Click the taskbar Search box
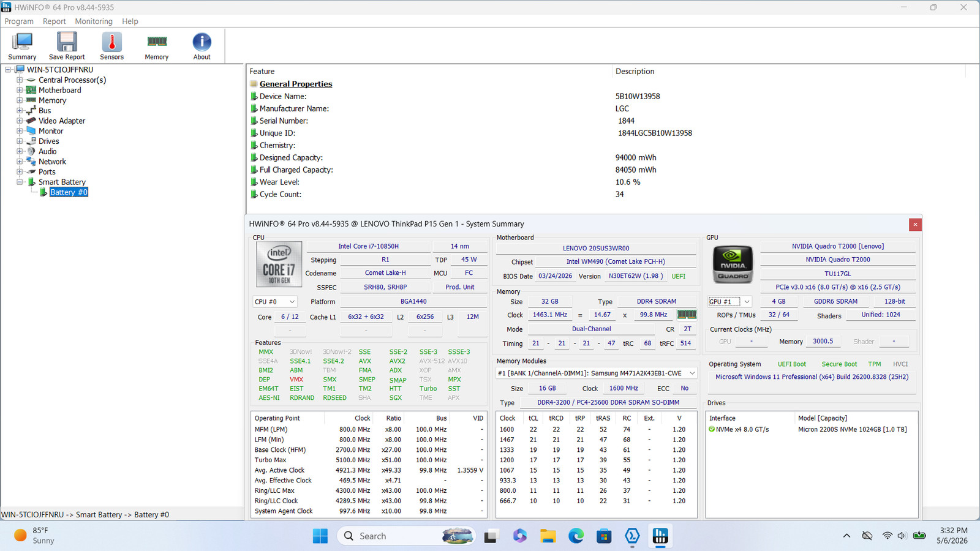The image size is (980, 551). (405, 536)
